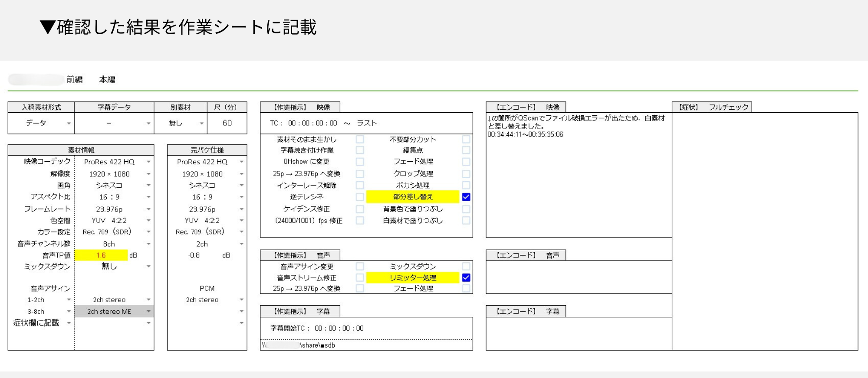Open the 解像度 dropdown in 素材情報
868x378 pixels.
pos(148,174)
